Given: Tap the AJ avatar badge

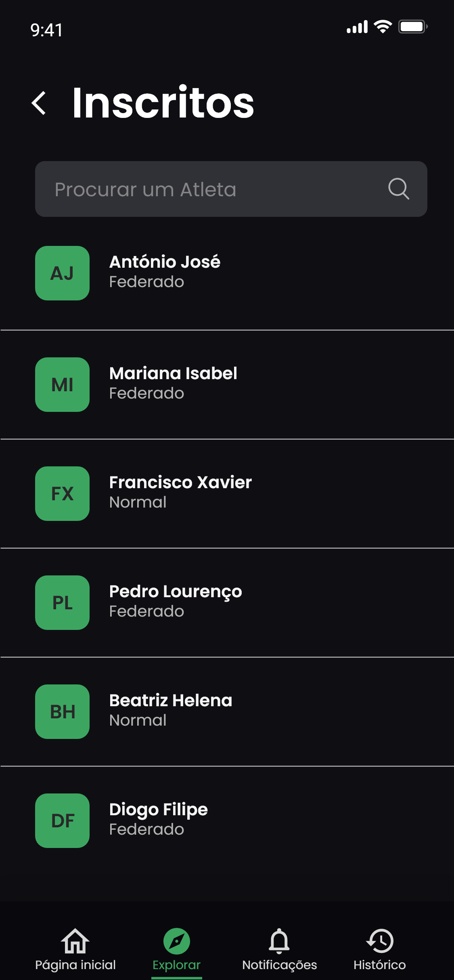Looking at the screenshot, I should click(62, 273).
